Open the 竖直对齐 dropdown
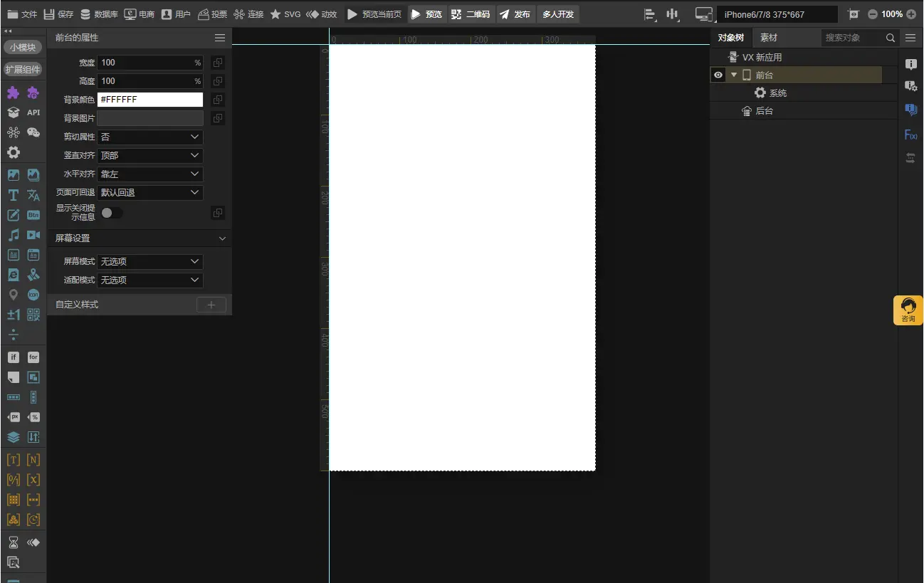 pyautogui.click(x=150, y=155)
